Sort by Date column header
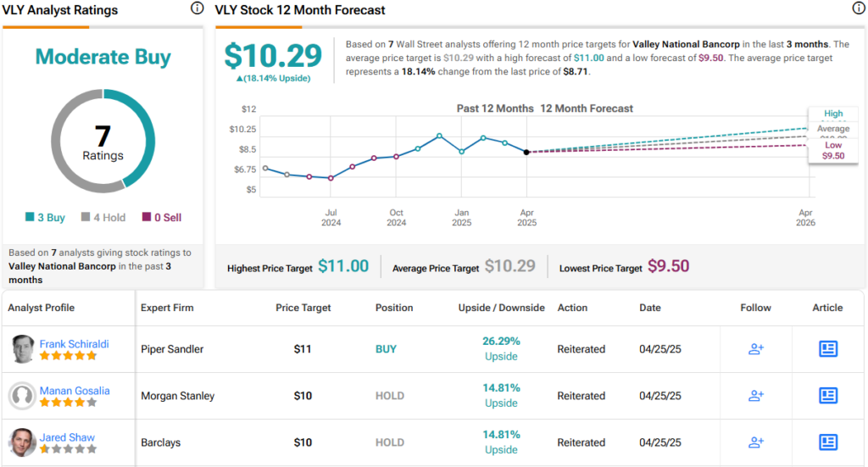 pos(650,308)
